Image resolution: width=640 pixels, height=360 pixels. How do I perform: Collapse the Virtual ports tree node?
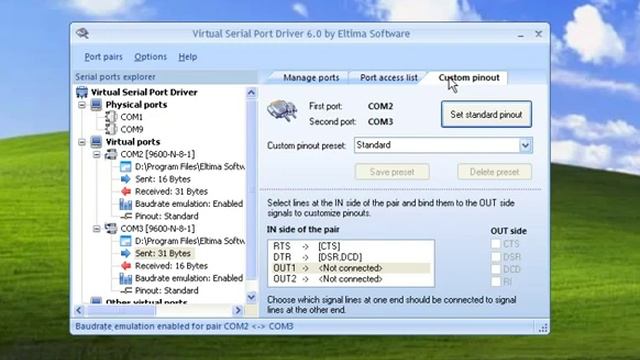tap(82, 142)
